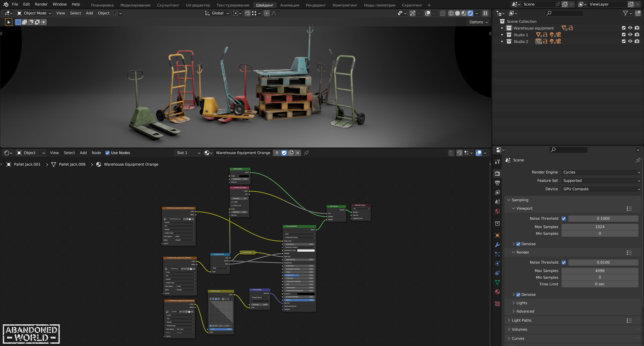Uncheck the Use Nodes checkbox
This screenshot has width=644, height=346.
pos(108,153)
